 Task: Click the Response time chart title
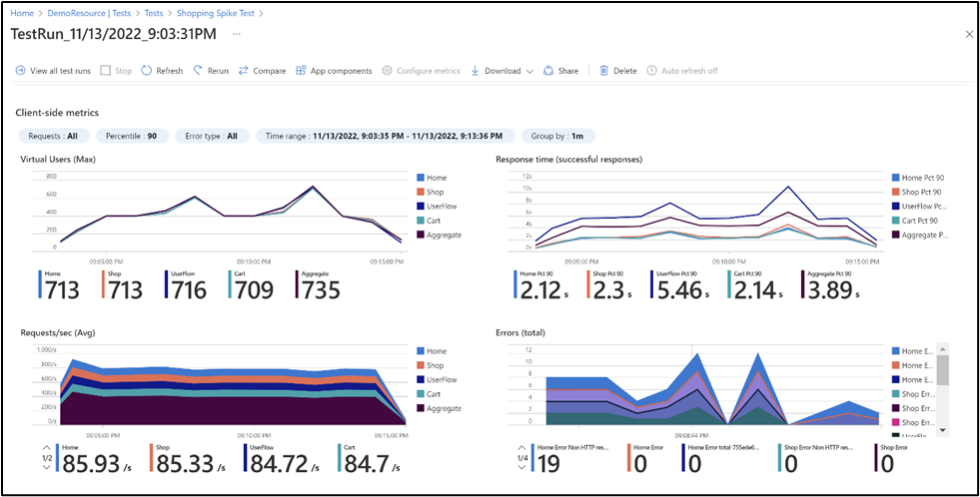(x=568, y=160)
